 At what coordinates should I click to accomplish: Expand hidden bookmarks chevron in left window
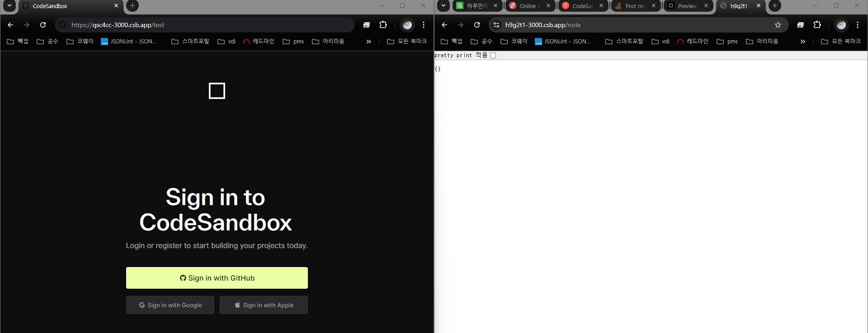point(369,41)
